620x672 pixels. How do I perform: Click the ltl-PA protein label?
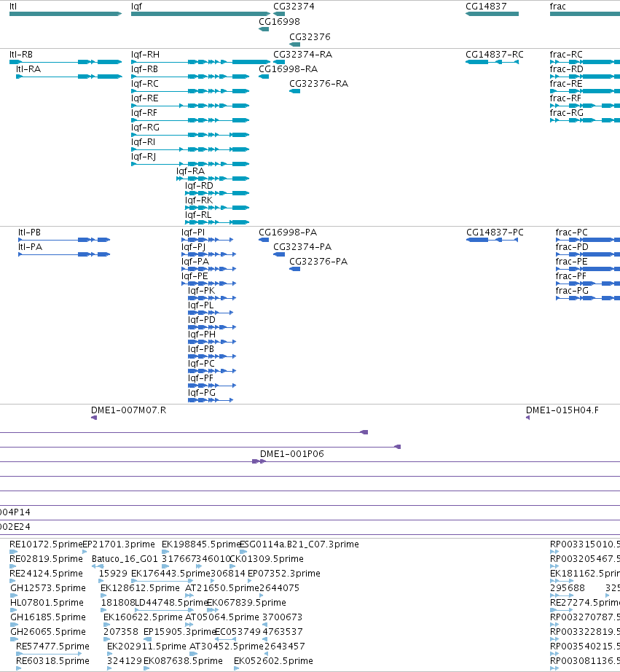pos(31,247)
